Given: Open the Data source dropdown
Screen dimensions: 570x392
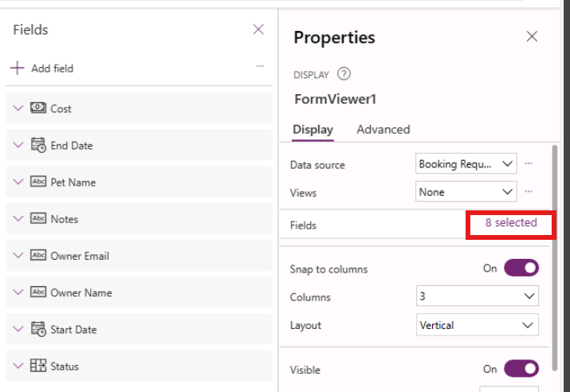Looking at the screenshot, I should [x=466, y=164].
